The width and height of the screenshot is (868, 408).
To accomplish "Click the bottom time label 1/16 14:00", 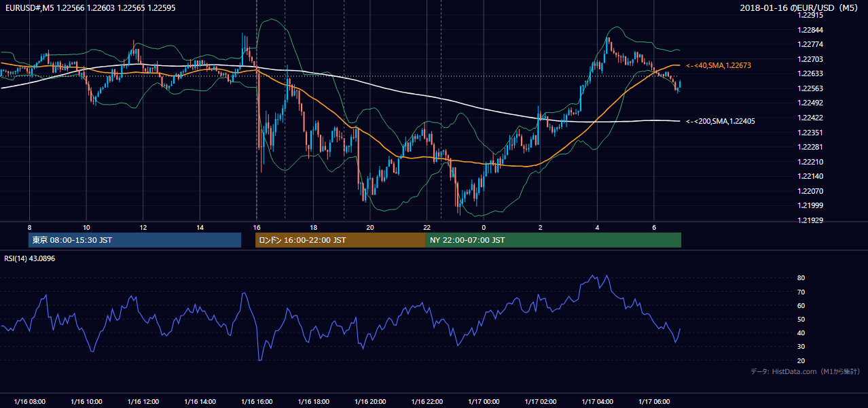I will (x=200, y=402).
